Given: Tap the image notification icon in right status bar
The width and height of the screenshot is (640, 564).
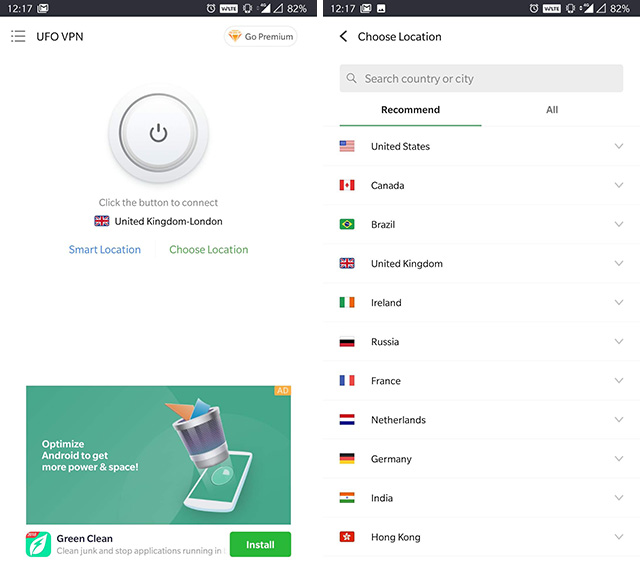Looking at the screenshot, I should click(x=381, y=8).
